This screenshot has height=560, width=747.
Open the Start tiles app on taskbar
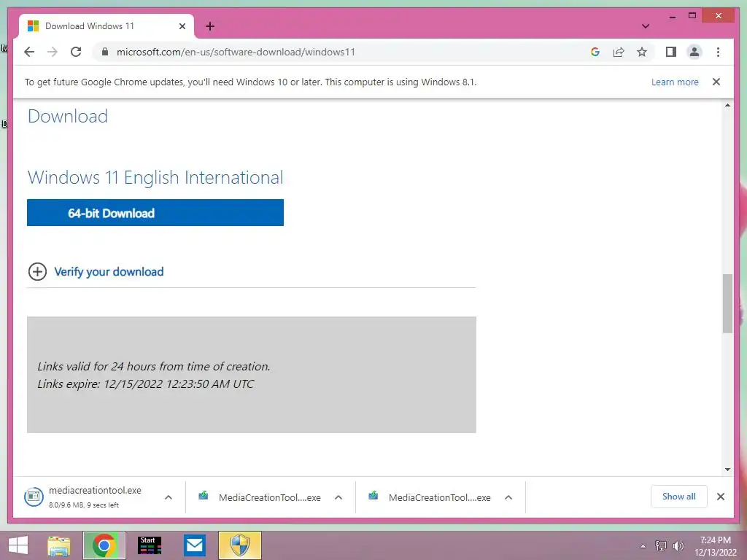[x=150, y=545]
